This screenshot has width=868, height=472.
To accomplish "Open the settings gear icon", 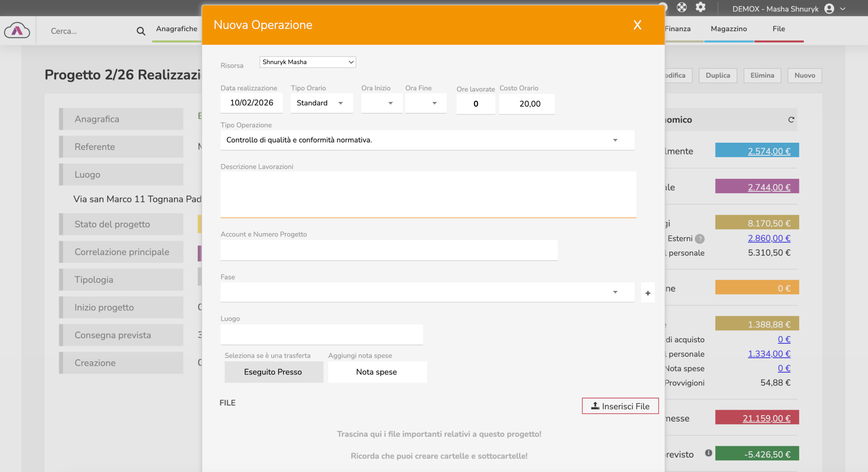I will [700, 7].
